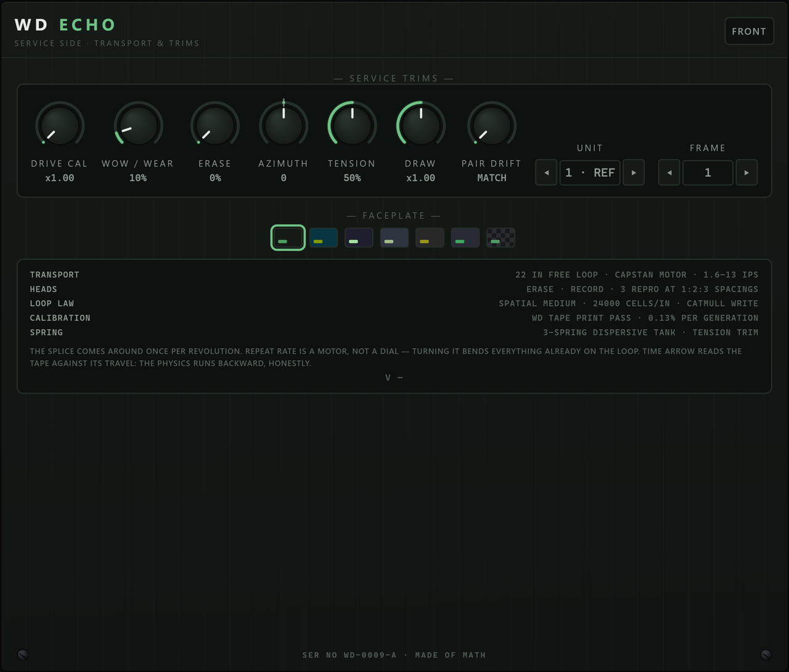Step UNIT to next value
Viewport: 789px width, 672px height.
634,173
